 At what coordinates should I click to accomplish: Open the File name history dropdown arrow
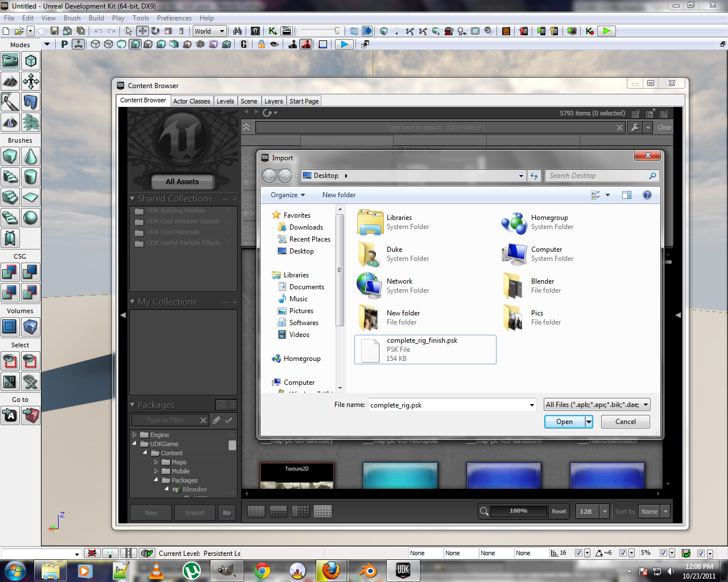click(x=532, y=405)
